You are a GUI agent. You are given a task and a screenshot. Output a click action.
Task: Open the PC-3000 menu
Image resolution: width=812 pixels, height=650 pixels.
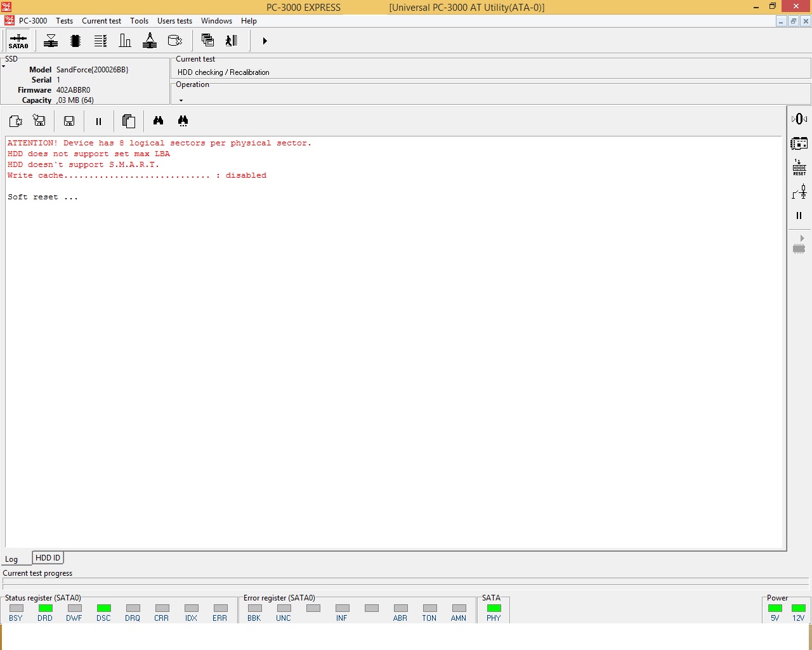click(33, 21)
